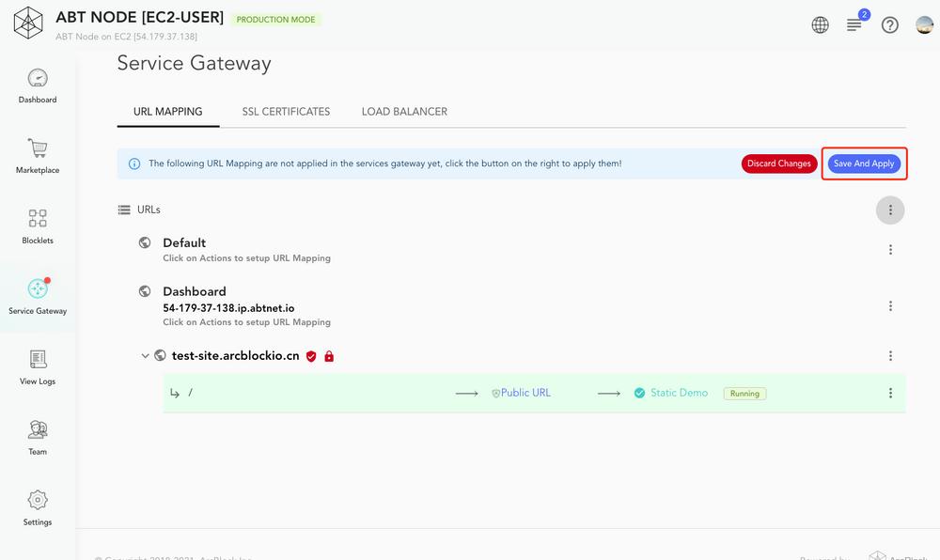This screenshot has width=940, height=560.
Task: Click the ABT NODE [EC2-USER] title
Action: tap(140, 17)
